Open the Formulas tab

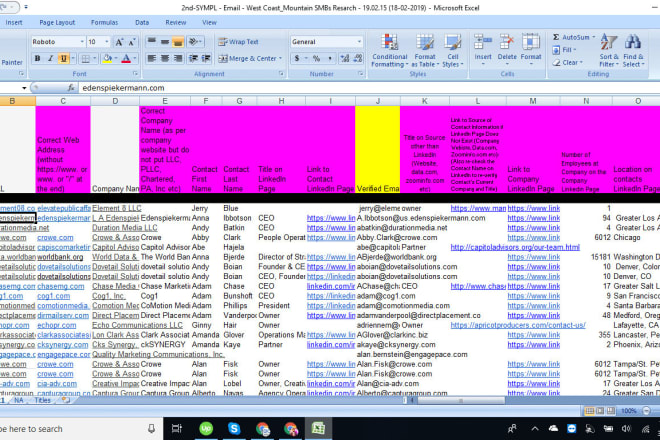[x=104, y=22]
